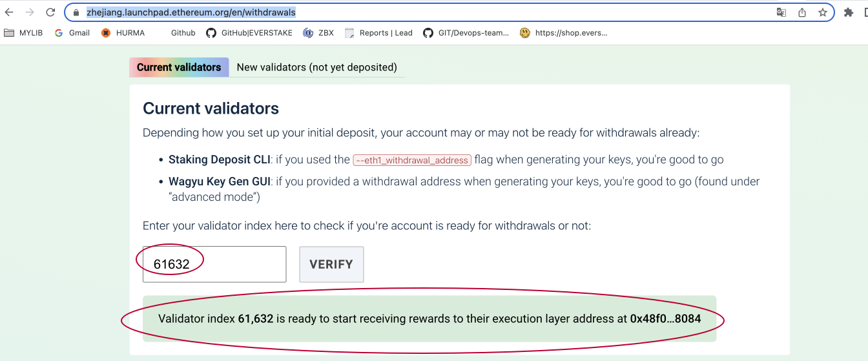Open the MYLIB bookmark folder

(23, 33)
